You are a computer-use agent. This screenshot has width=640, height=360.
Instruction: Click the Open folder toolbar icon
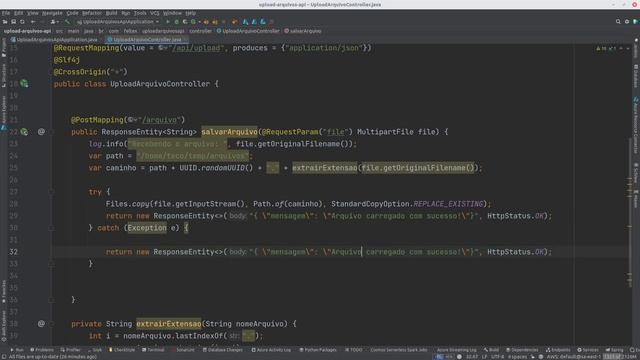5,22
